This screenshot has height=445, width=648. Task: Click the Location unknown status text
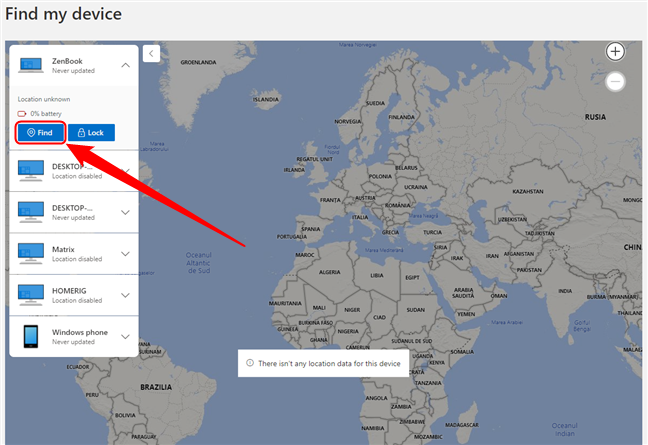click(x=44, y=99)
